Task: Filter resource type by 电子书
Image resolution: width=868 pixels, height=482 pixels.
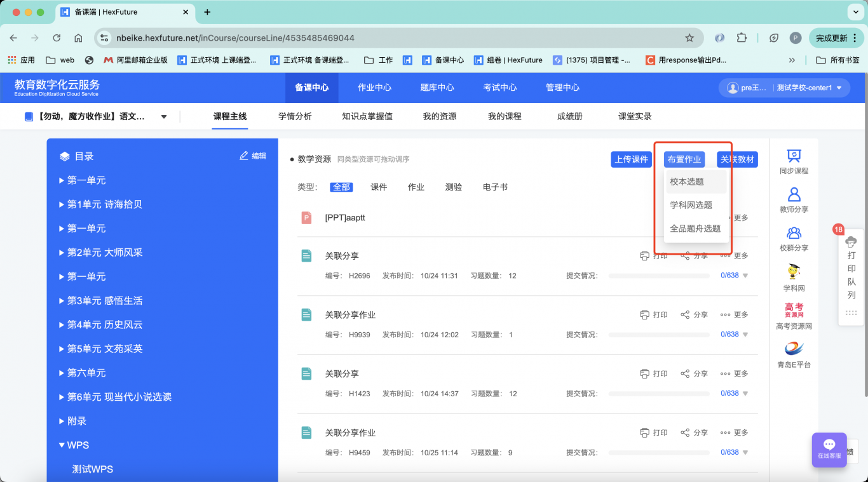Action: pyautogui.click(x=495, y=187)
